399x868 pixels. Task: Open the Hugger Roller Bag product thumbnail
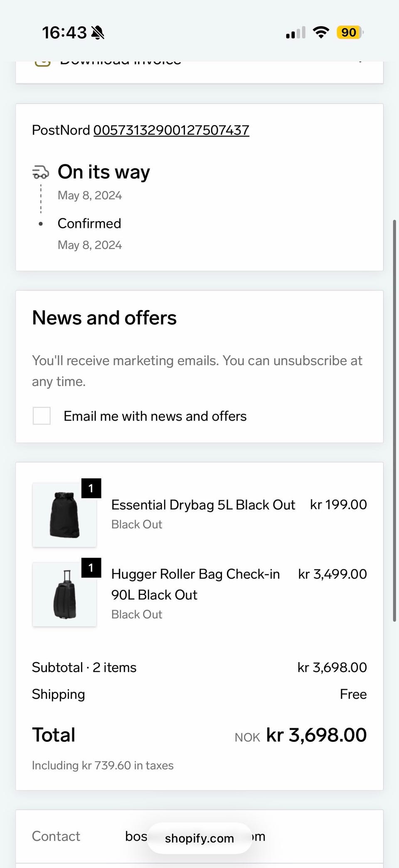tap(64, 594)
